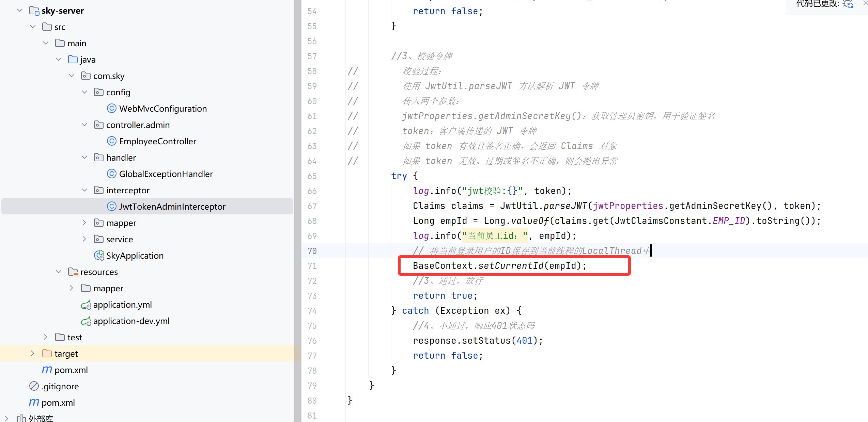Open .gitignore file name
868x422 pixels.
point(60,386)
